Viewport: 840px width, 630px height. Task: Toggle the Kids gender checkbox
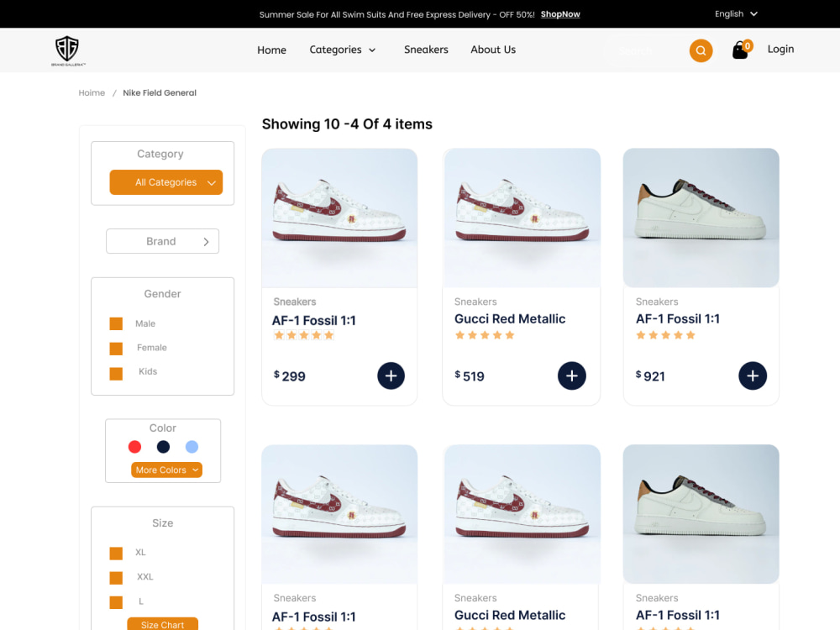(x=116, y=373)
